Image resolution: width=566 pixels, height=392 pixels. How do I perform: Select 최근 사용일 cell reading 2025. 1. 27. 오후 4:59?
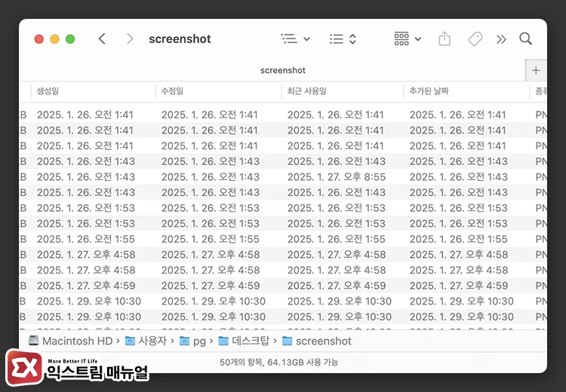point(337,285)
